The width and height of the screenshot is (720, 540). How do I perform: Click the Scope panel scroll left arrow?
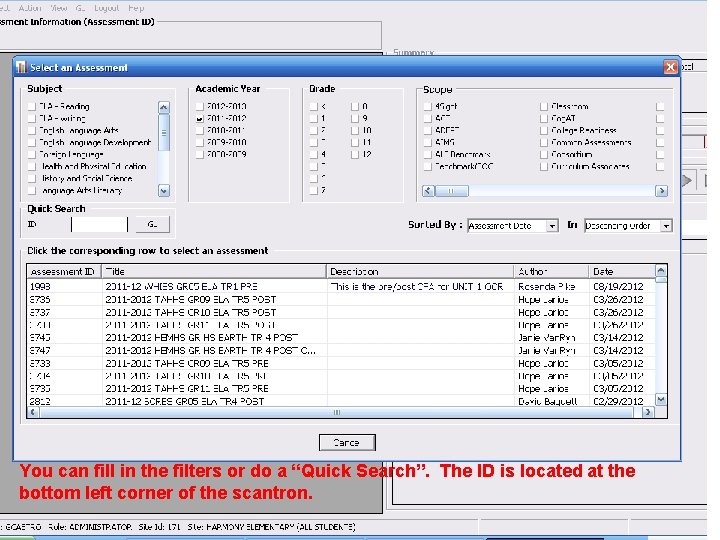[x=428, y=191]
